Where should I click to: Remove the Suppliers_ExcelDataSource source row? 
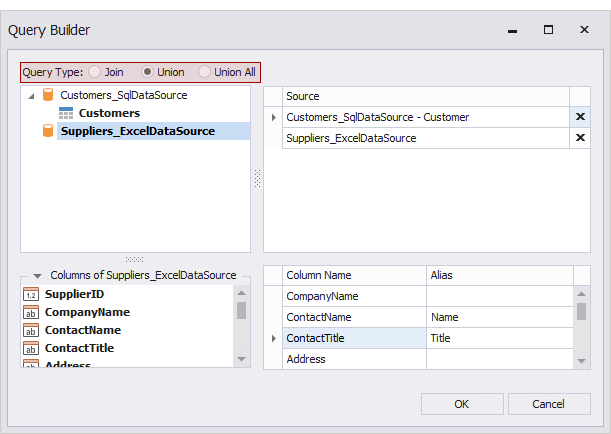[x=580, y=138]
